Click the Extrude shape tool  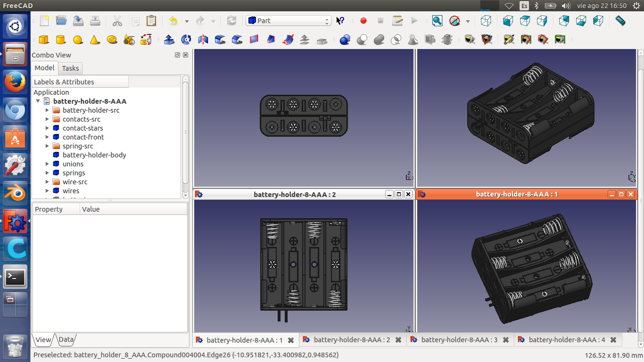pyautogui.click(x=169, y=40)
